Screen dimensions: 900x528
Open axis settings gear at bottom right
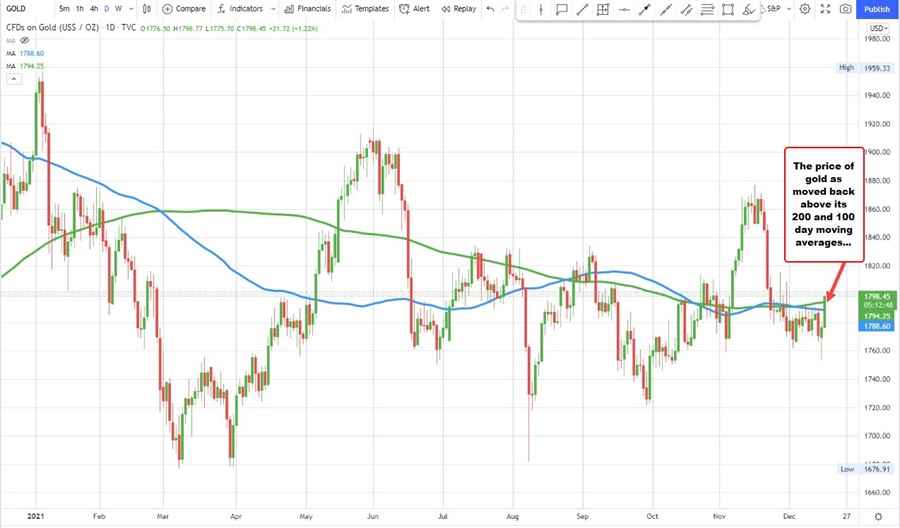tap(877, 514)
